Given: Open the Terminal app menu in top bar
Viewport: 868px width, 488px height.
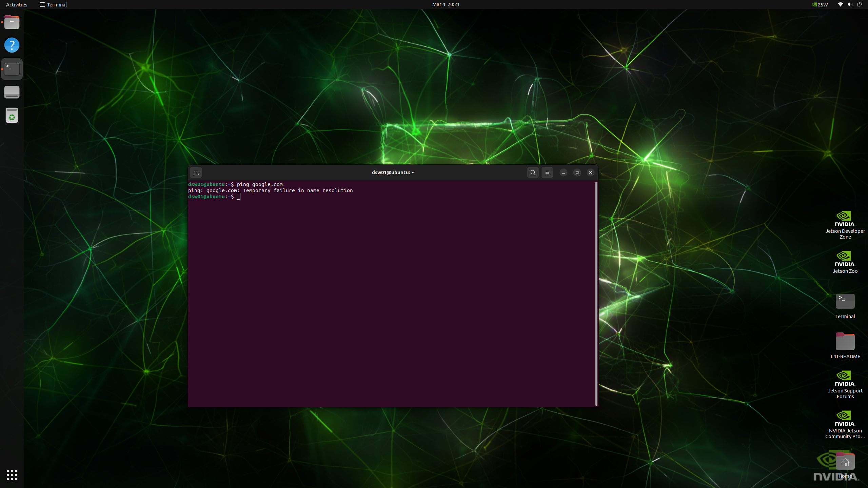Looking at the screenshot, I should (x=53, y=4).
